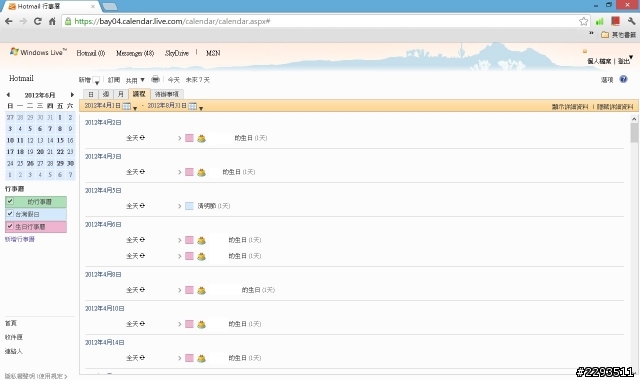Open 個人檔案 profile link
The width and height of the screenshot is (640, 380).
click(599, 61)
